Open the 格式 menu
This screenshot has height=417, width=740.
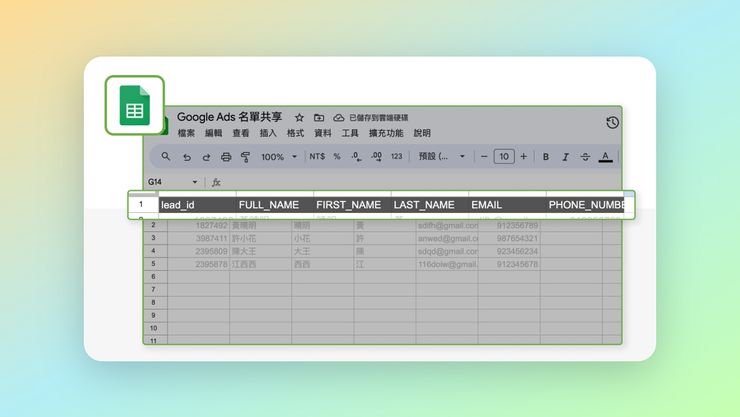295,133
